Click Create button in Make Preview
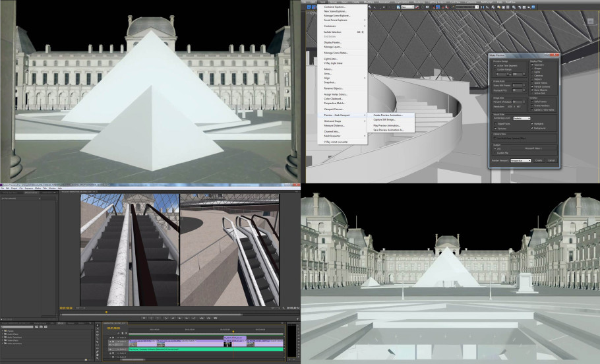This screenshot has width=600, height=364. (539, 160)
